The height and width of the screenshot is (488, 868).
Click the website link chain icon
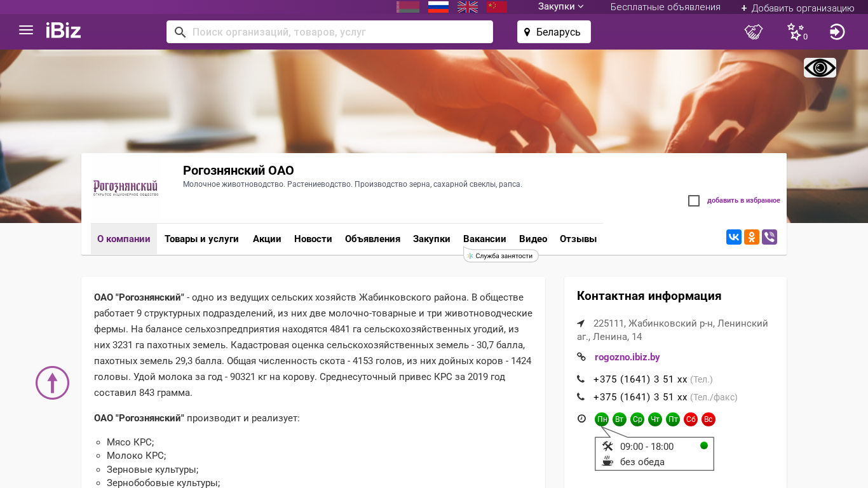point(581,357)
